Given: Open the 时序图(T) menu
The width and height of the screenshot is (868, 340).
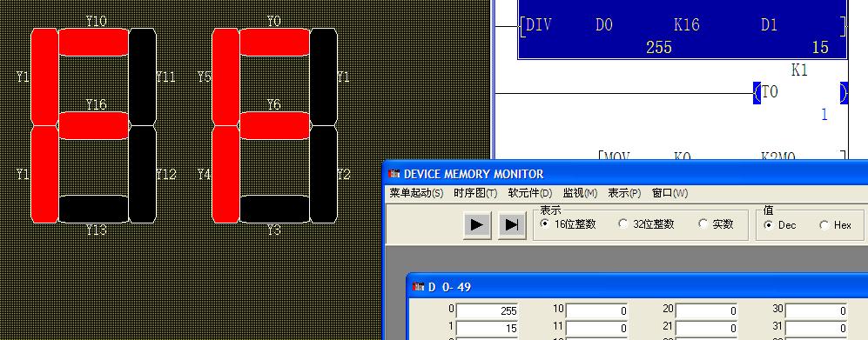Looking at the screenshot, I should pyautogui.click(x=475, y=193).
